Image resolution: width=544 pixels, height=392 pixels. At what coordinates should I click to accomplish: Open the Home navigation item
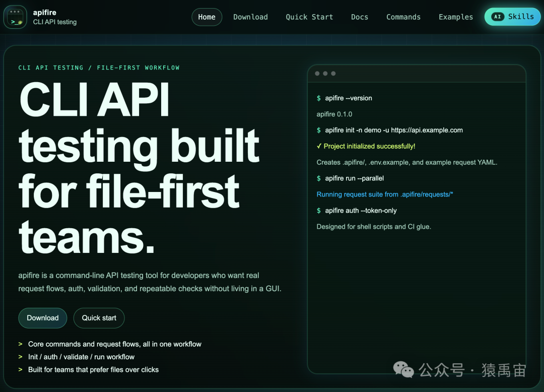[x=207, y=17]
